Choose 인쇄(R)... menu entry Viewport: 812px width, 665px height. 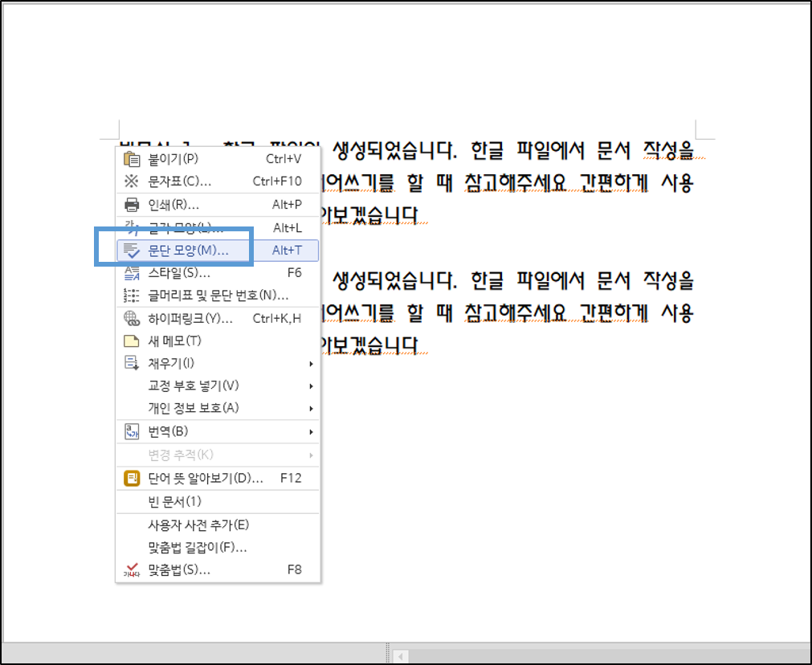(218, 205)
